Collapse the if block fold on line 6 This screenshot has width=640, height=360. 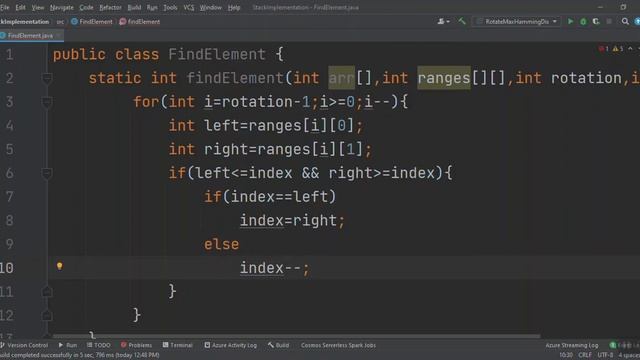[47, 173]
